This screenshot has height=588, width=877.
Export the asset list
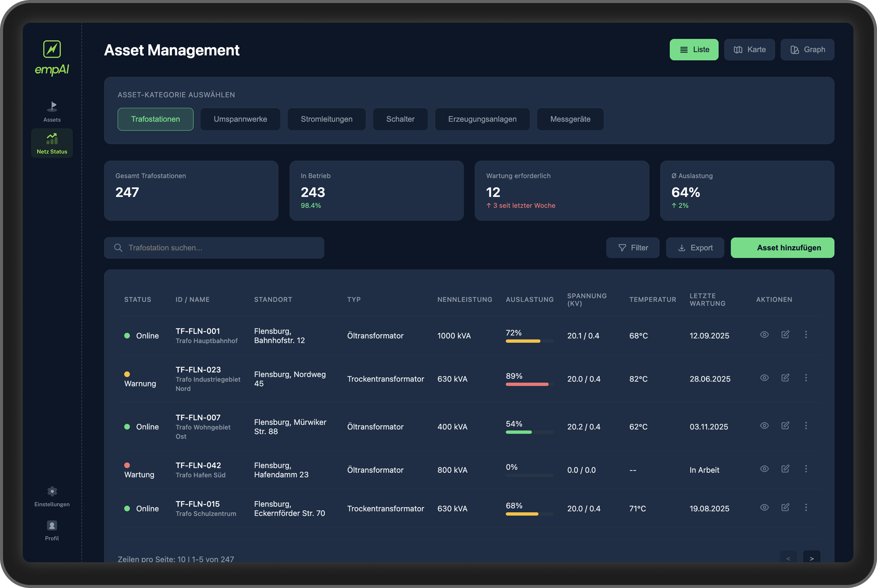(695, 248)
